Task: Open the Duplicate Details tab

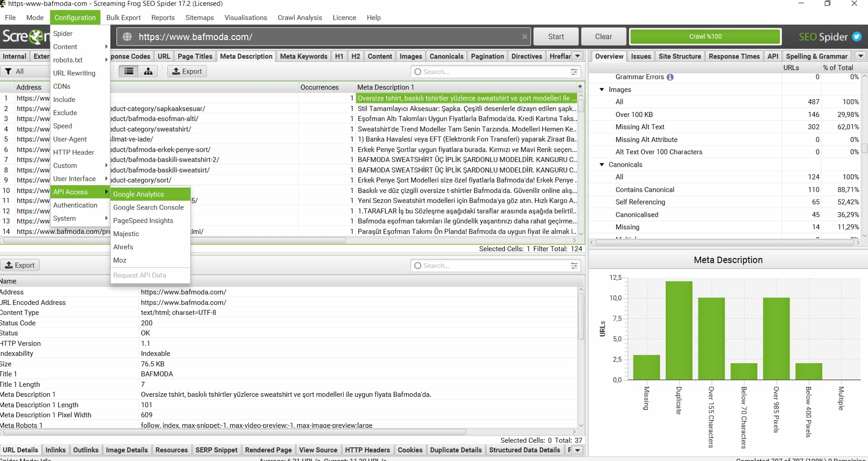Action: 456,450
